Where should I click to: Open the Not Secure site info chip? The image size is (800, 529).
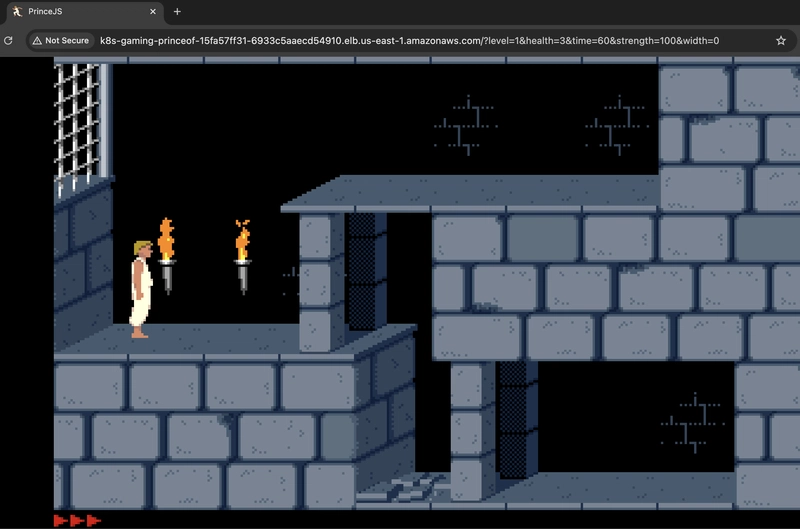61,41
